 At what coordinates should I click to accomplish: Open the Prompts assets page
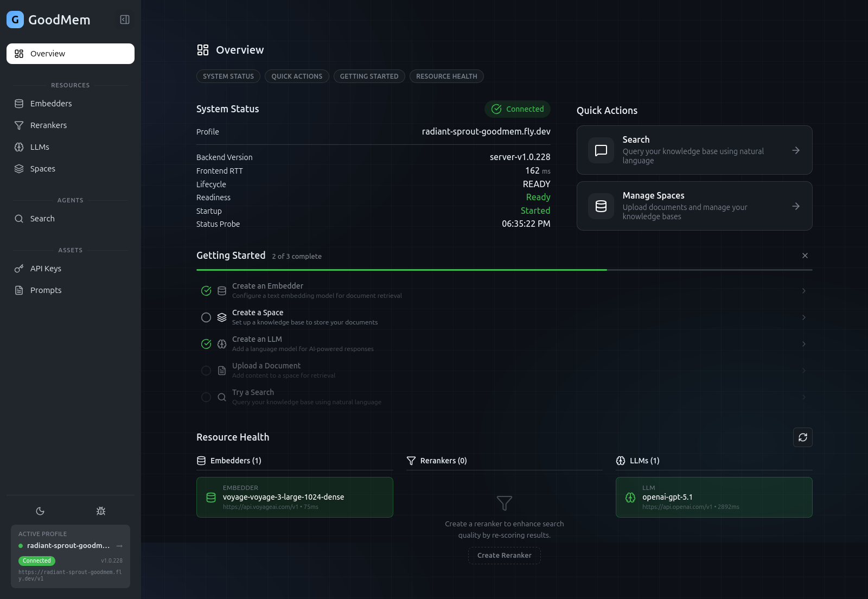click(45, 290)
